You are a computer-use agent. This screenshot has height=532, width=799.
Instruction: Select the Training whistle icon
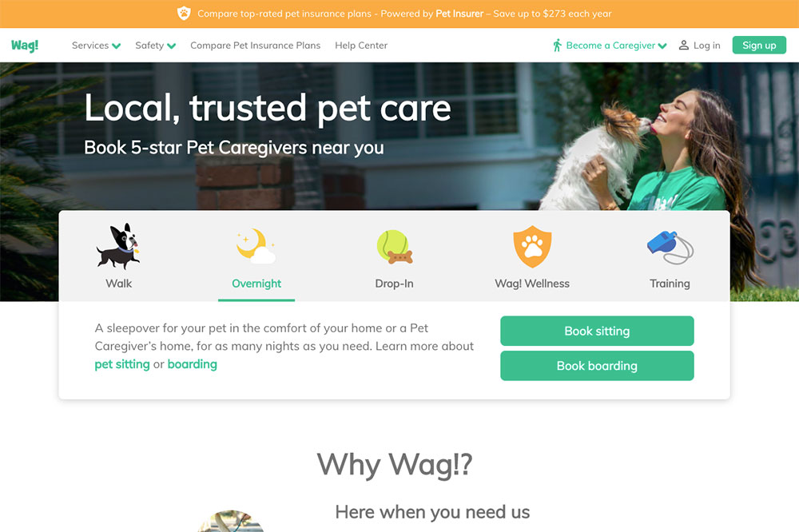coord(670,248)
